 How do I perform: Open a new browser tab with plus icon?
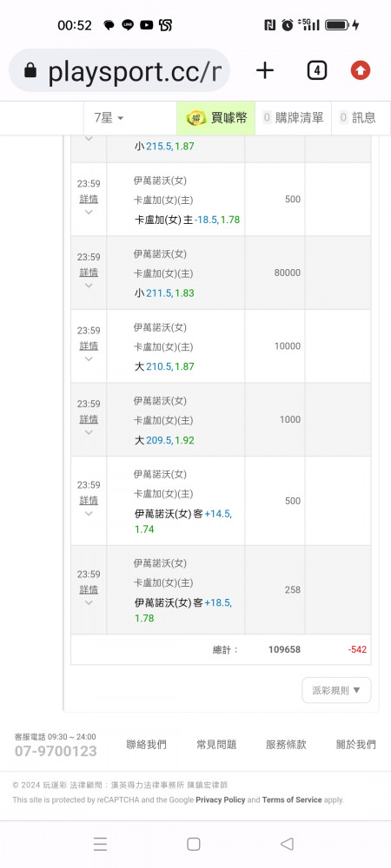point(265,70)
